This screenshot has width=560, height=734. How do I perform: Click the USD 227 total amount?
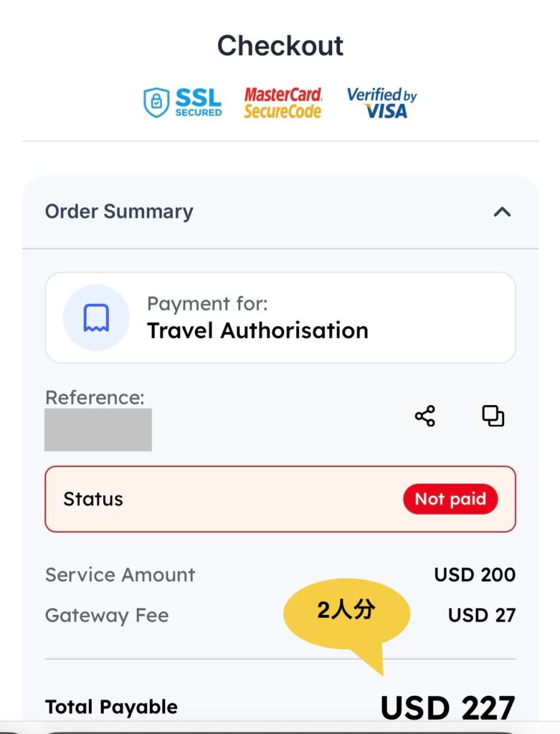(x=447, y=707)
